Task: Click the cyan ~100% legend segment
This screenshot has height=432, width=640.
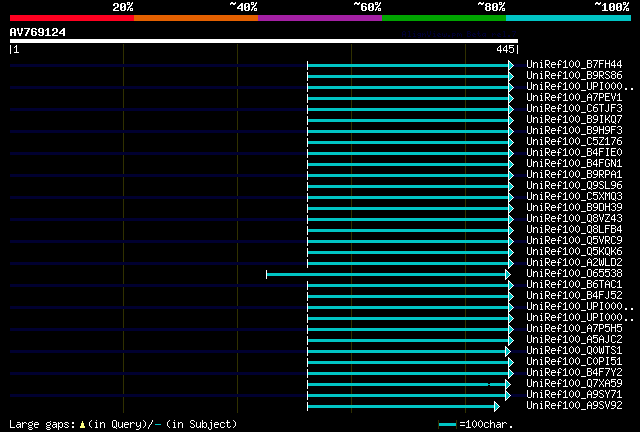Action: (569, 18)
